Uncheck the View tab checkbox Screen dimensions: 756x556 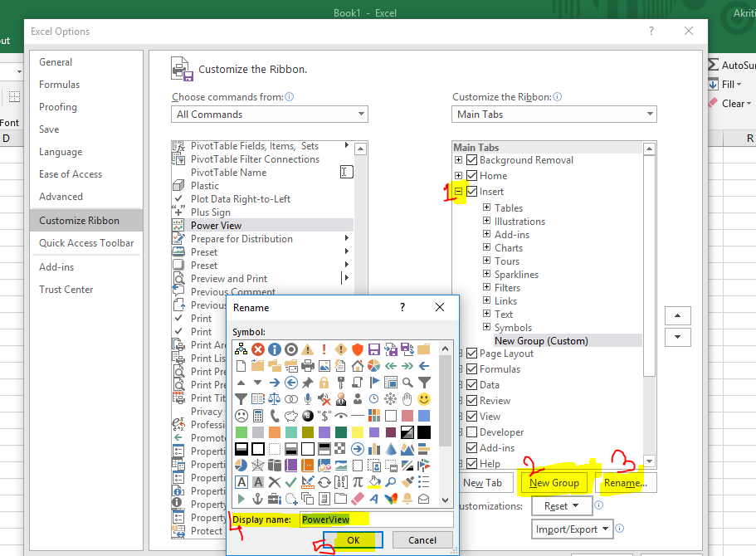coord(472,416)
